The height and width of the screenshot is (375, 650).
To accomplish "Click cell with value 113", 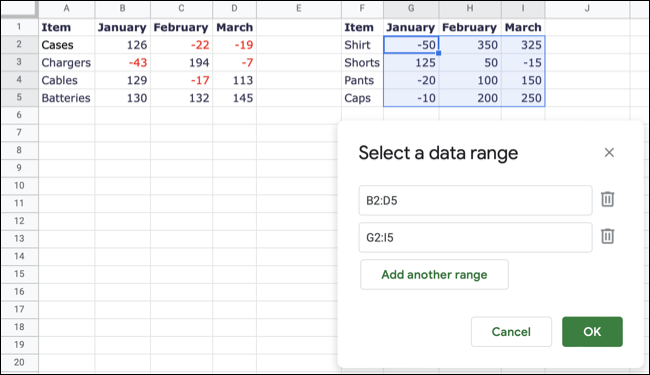I will pyautogui.click(x=234, y=80).
